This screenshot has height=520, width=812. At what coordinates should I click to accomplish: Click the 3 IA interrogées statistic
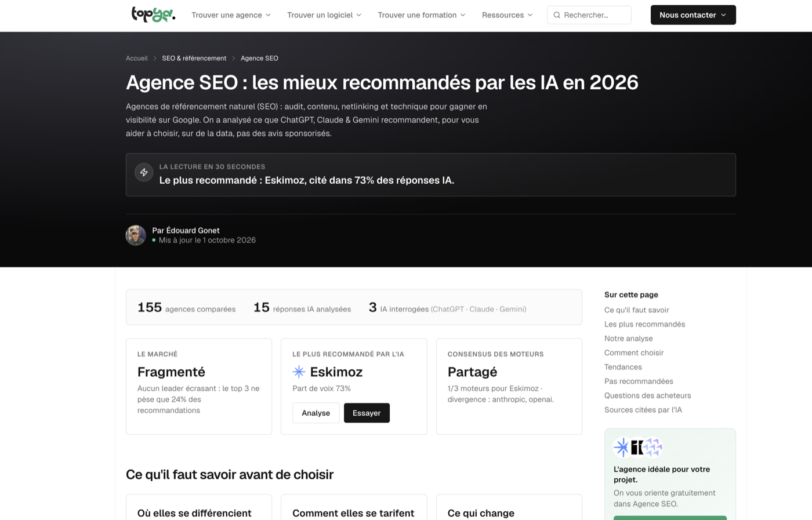(x=448, y=308)
